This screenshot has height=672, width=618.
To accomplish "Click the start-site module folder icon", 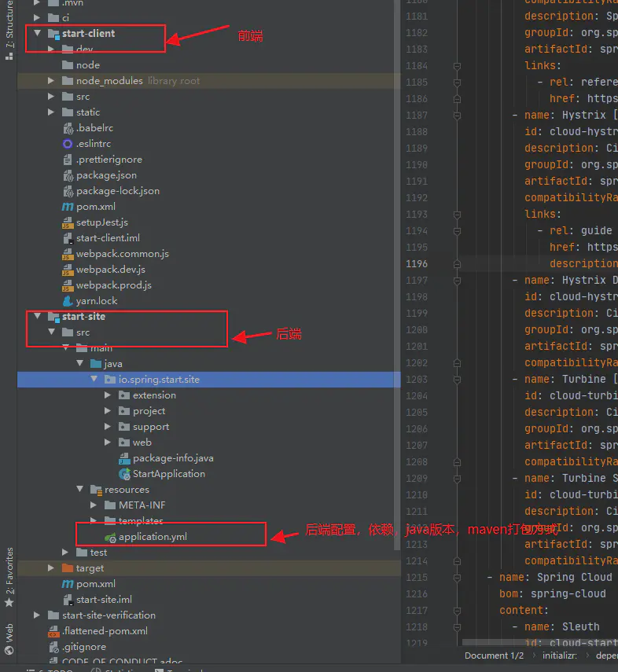I will pos(53,317).
